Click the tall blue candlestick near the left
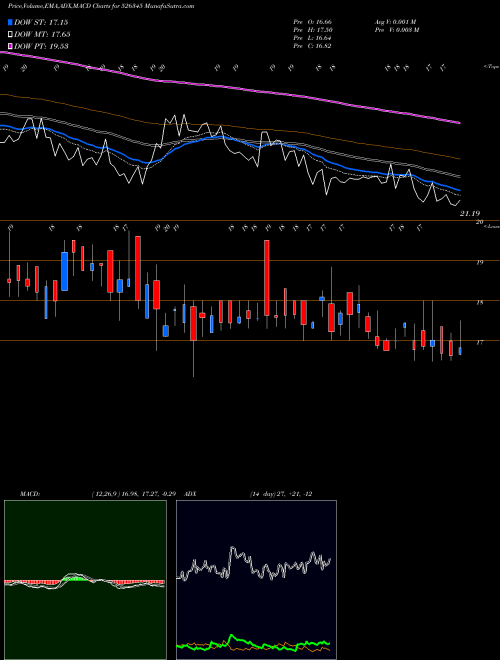500x660 pixels. click(64, 271)
